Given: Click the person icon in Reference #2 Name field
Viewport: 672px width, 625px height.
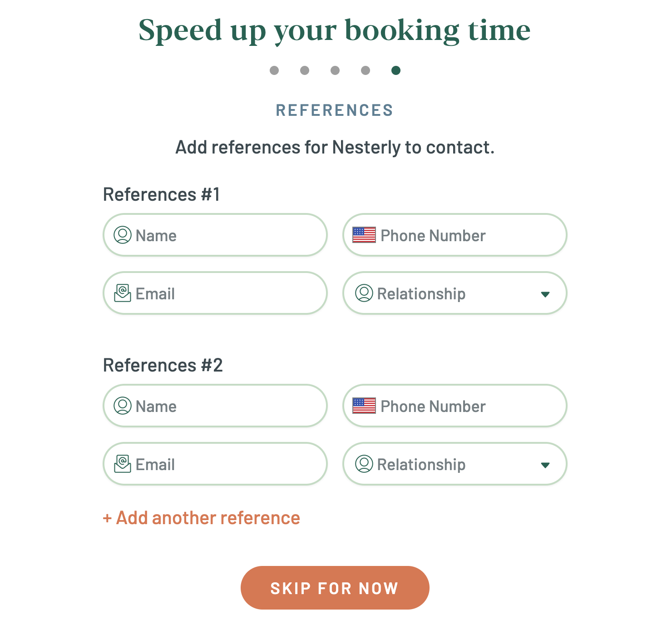Looking at the screenshot, I should pos(122,406).
